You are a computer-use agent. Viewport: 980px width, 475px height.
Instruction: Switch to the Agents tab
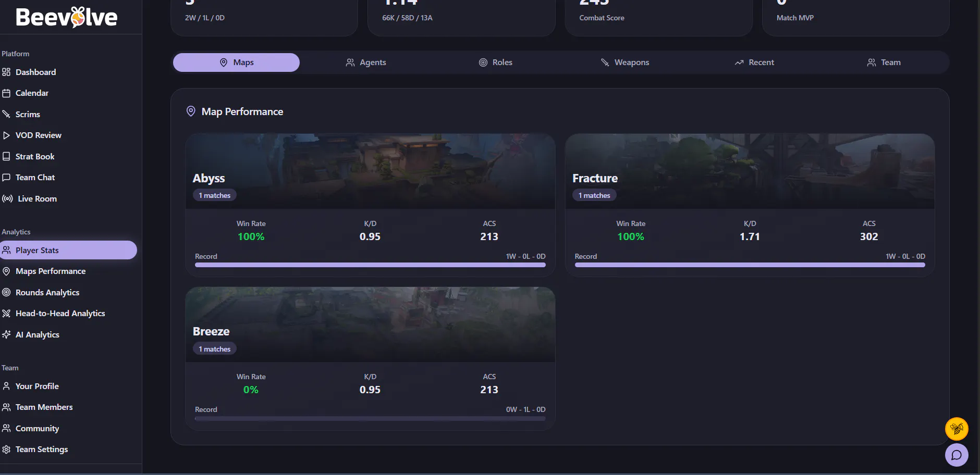point(365,63)
